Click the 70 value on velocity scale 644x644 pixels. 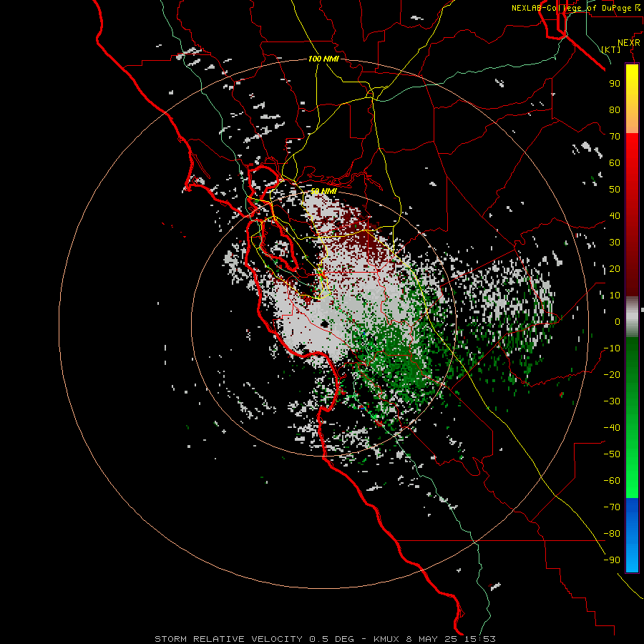[x=615, y=137]
